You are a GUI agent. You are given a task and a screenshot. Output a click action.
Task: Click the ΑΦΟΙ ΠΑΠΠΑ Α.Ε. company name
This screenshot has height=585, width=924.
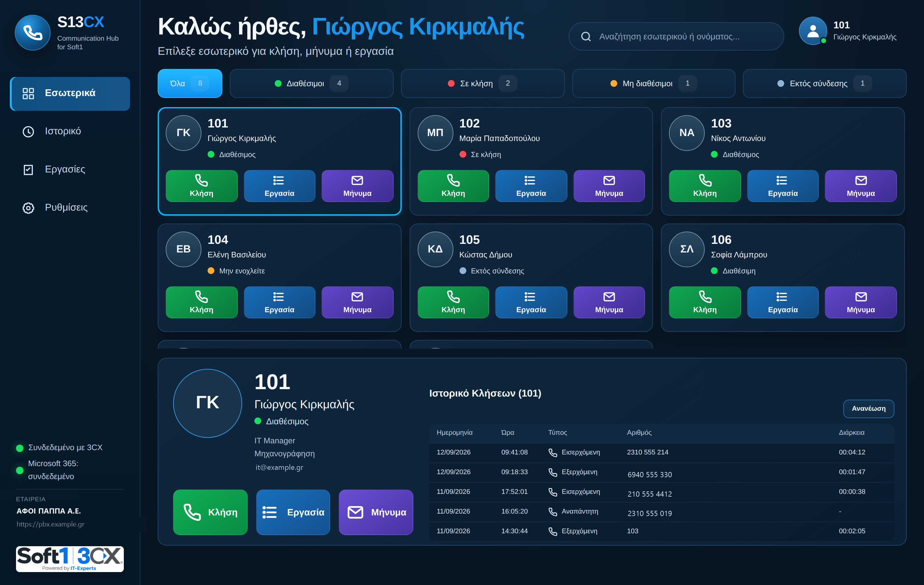point(49,511)
